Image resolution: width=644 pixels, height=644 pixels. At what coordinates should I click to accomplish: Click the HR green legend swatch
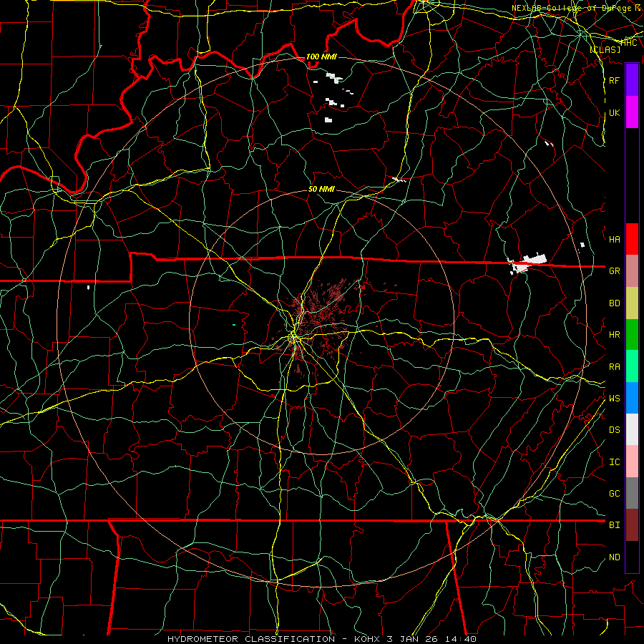click(x=632, y=335)
